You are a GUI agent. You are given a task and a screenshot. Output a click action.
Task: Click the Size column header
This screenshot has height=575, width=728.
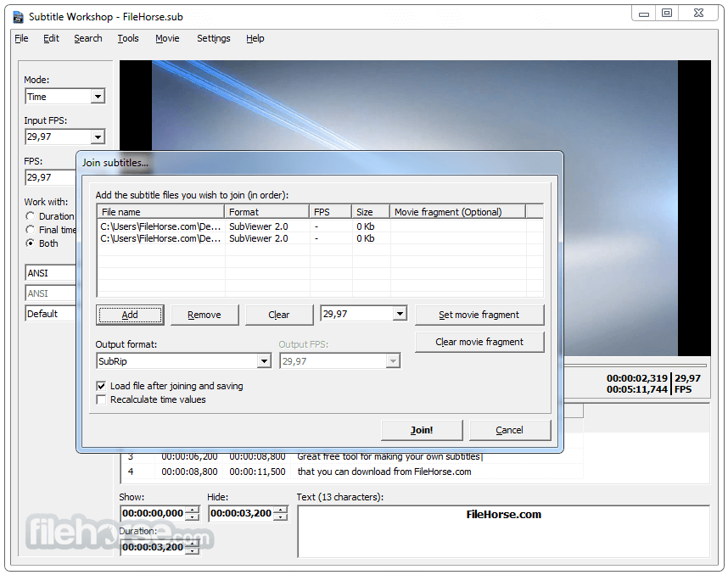[x=370, y=212]
